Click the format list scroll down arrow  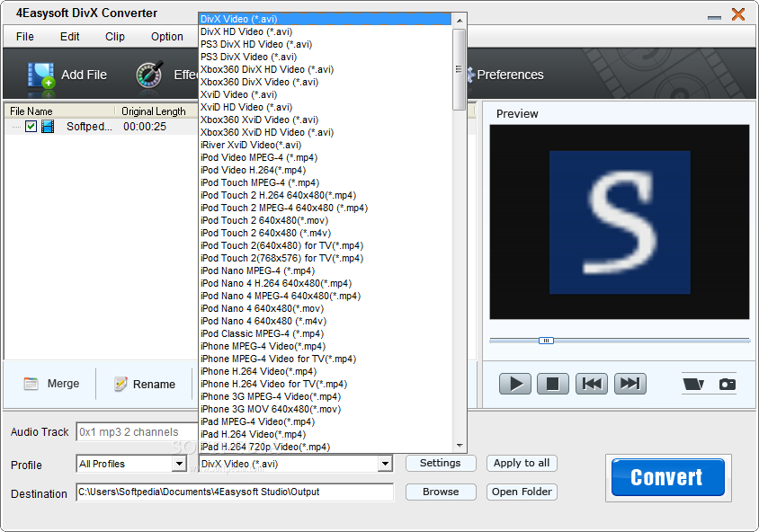[459, 446]
